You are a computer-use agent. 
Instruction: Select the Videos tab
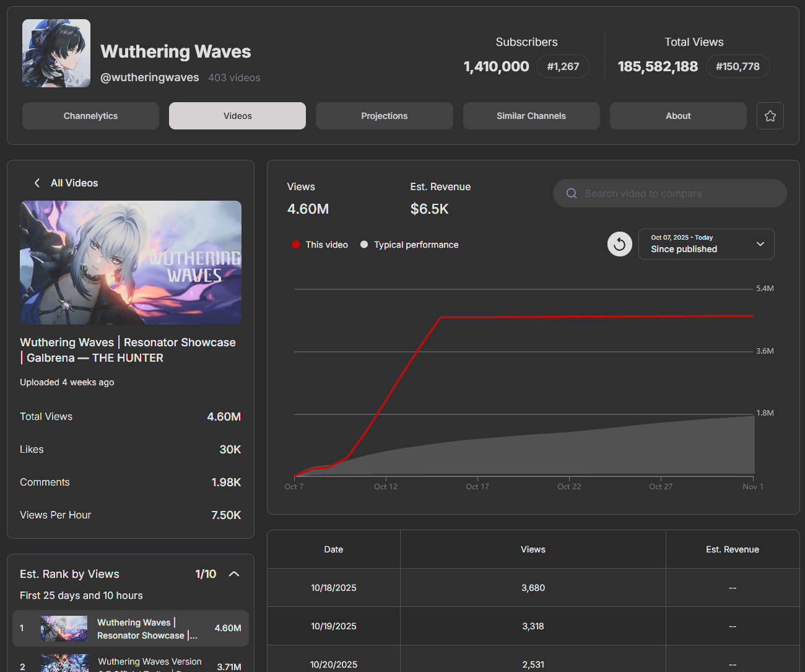click(238, 116)
